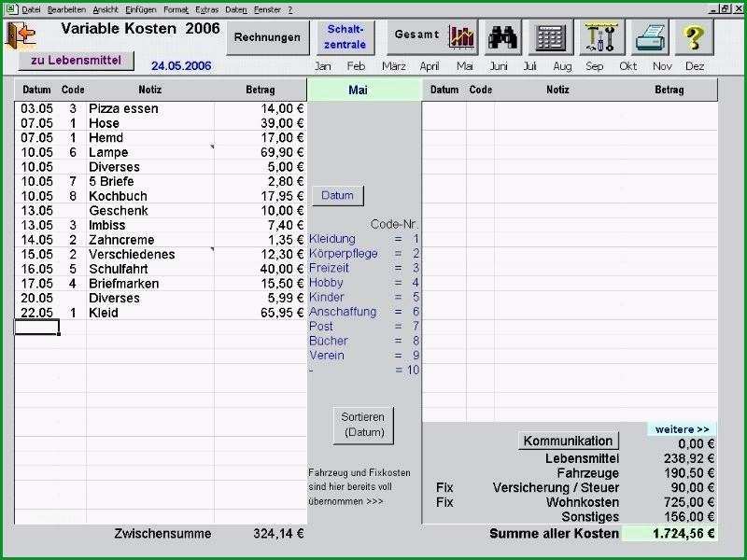Switch to month Feb
Image resolution: width=747 pixels, height=560 pixels.
pyautogui.click(x=356, y=66)
